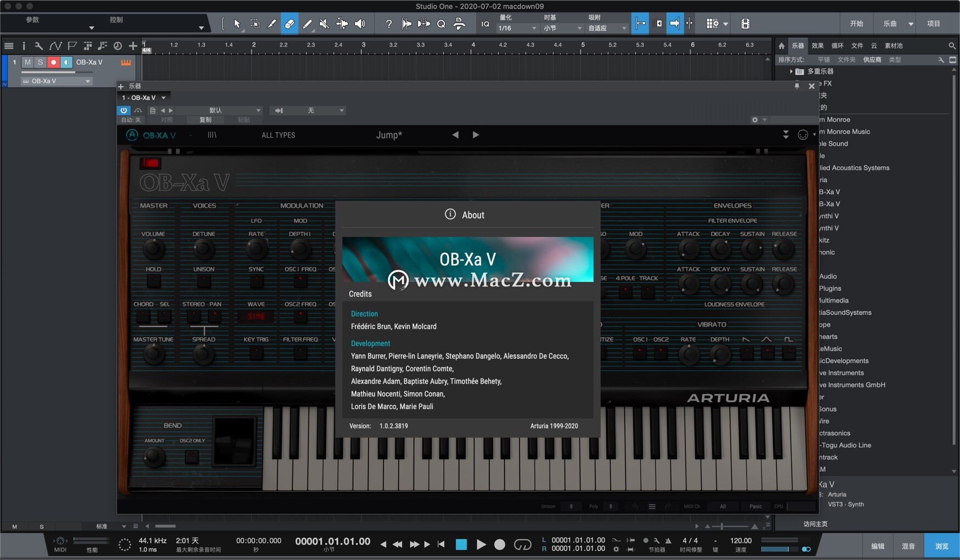This screenshot has width=960, height=560.
Task: Select the Bend tool
Action: tap(342, 24)
